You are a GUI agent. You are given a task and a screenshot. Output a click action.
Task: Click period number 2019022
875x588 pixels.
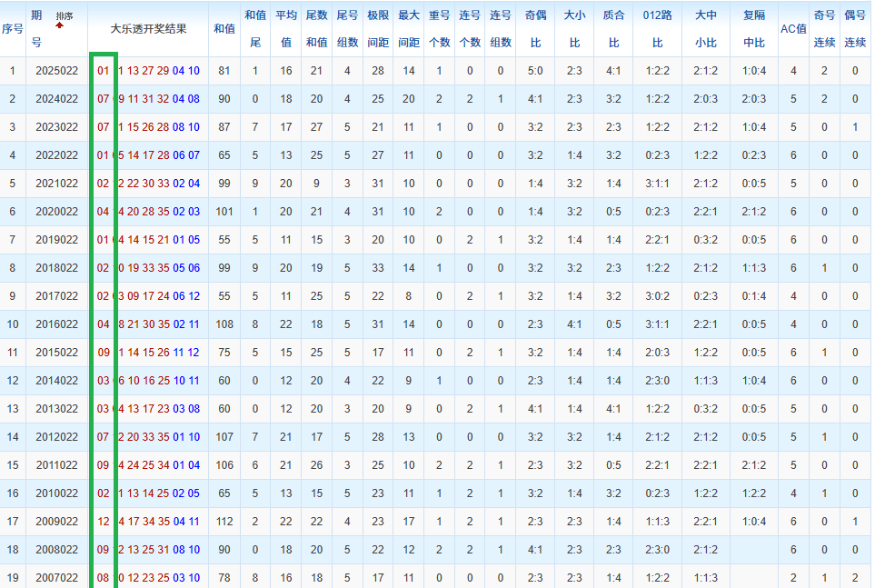tap(57, 240)
